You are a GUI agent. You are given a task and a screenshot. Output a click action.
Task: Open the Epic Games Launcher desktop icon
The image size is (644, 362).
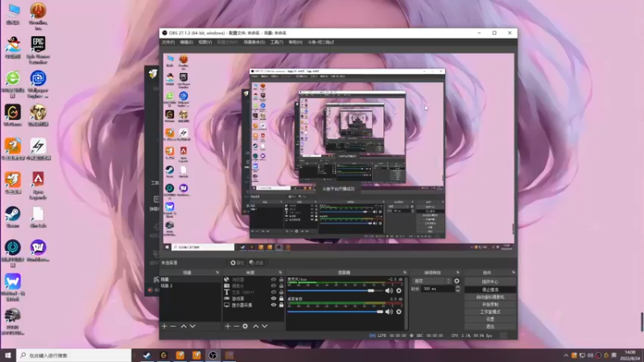pos(38,50)
